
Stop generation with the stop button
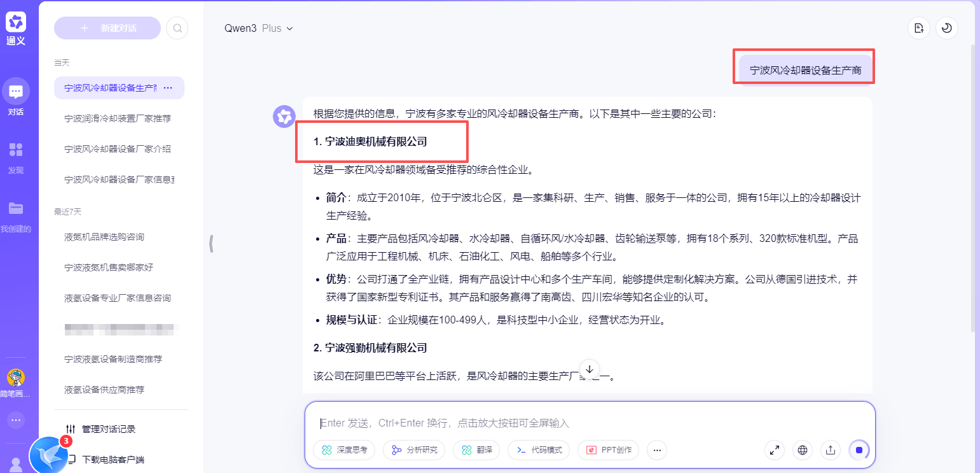point(859,450)
